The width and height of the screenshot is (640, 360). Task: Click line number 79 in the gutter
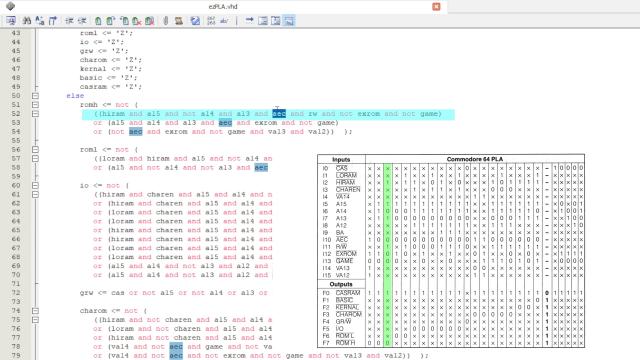[x=16, y=356]
